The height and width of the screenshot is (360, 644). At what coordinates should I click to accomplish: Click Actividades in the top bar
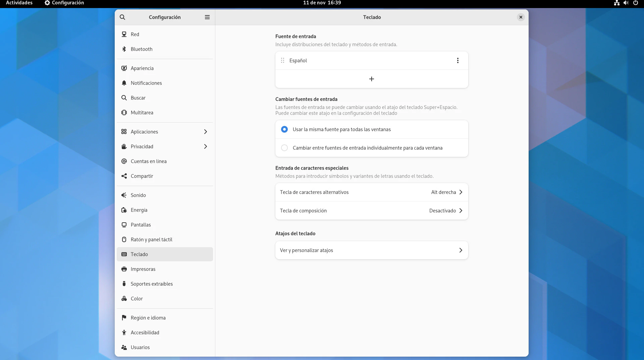point(19,3)
